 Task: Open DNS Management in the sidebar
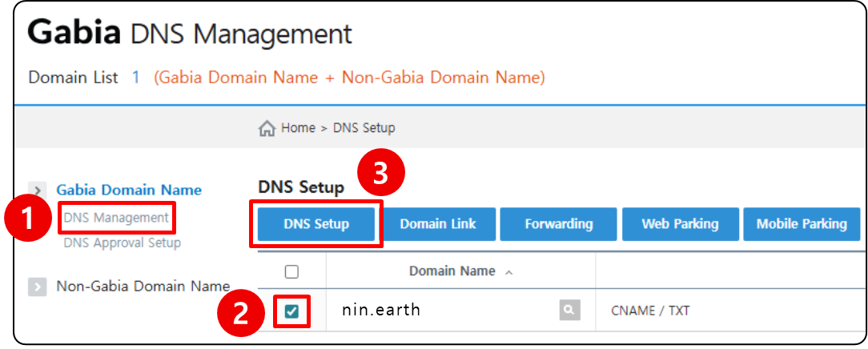(116, 218)
